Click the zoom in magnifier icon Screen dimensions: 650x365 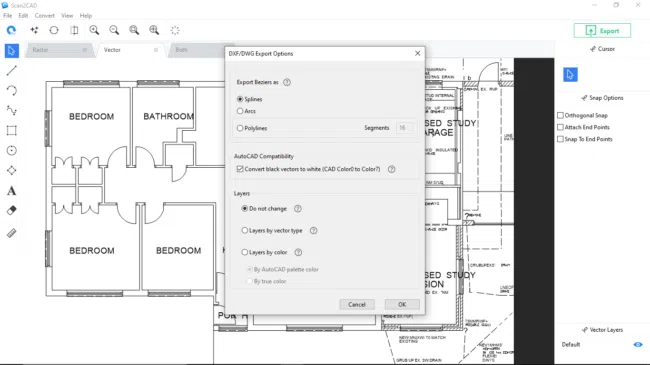(x=94, y=30)
